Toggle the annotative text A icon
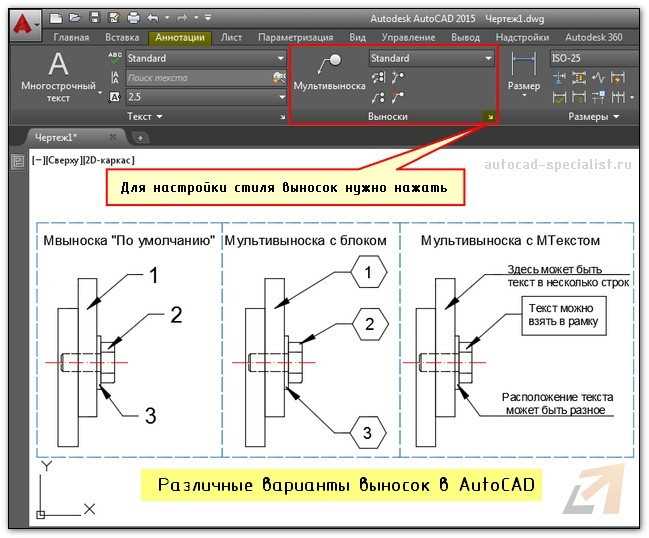This screenshot has width=649, height=538. pyautogui.click(x=114, y=97)
